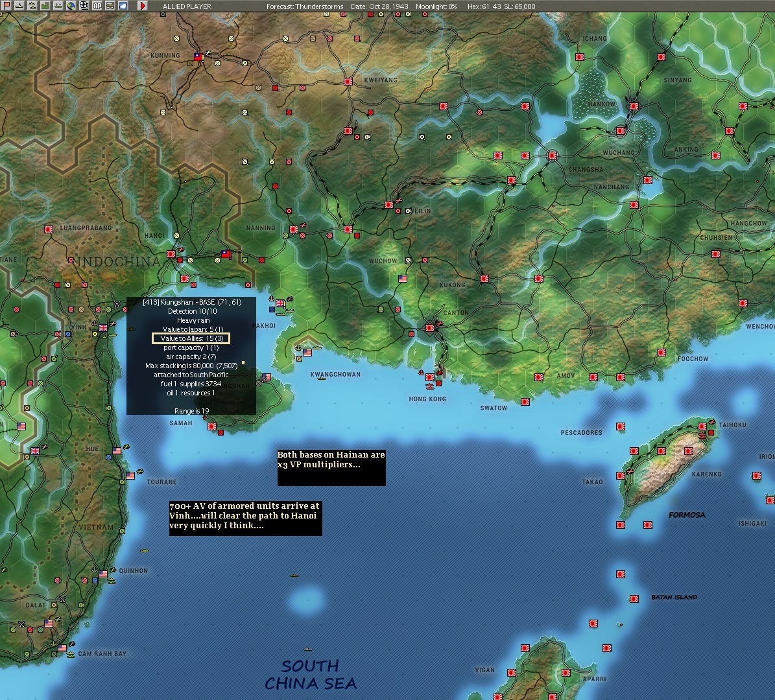Click the 'FORMOSA' island label
Image resolution: width=775 pixels, height=700 pixels.
coord(687,515)
